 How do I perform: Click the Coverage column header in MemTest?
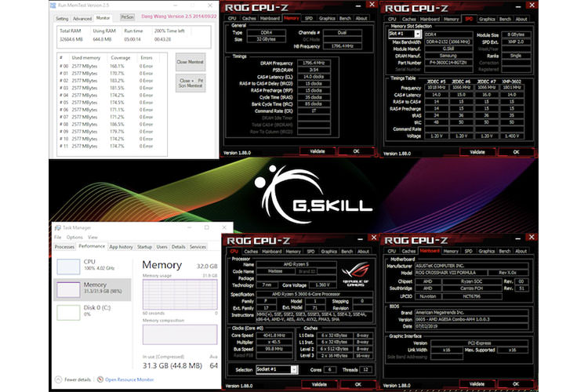pos(121,58)
